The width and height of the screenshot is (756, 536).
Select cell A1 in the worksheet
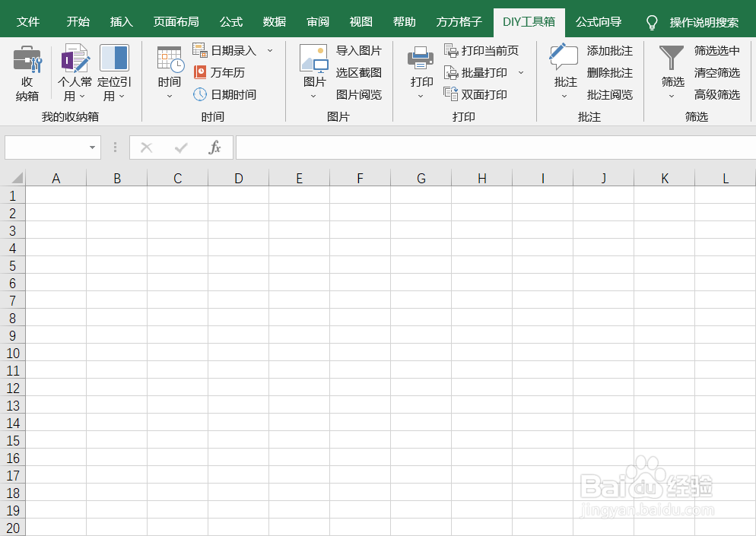pyautogui.click(x=56, y=195)
